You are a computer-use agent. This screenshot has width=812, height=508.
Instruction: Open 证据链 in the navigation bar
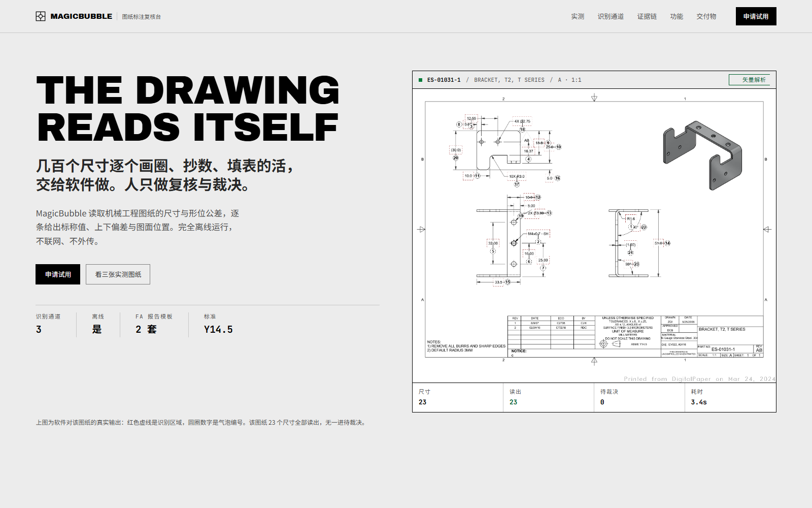647,16
